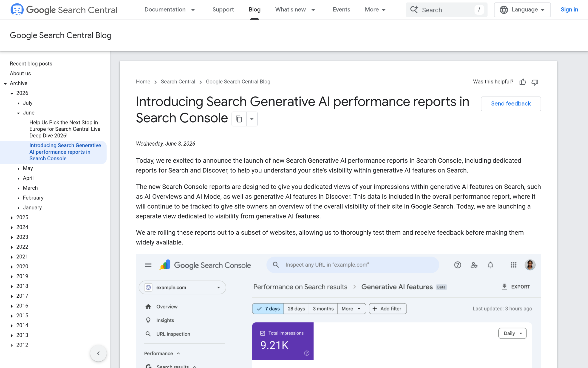
Task: Expand the 2025 archive year
Action: [12, 218]
